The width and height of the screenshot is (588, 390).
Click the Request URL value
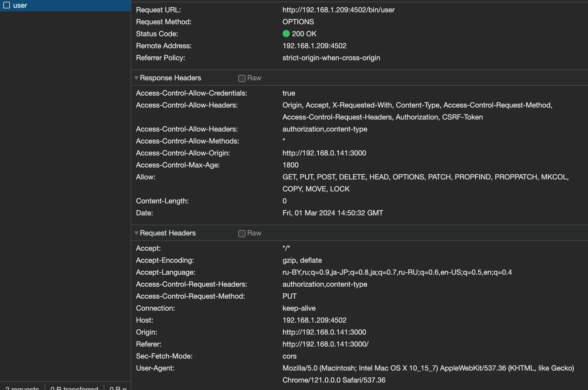338,10
